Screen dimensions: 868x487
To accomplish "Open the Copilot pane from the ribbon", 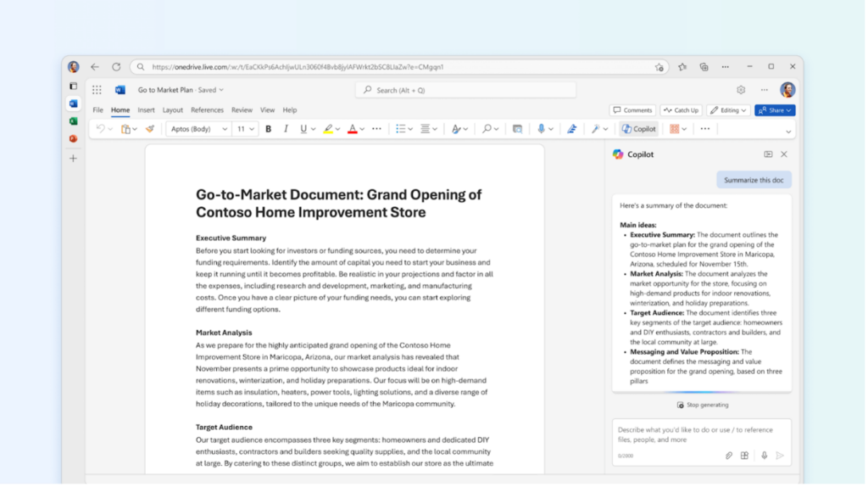I will pyautogui.click(x=638, y=129).
